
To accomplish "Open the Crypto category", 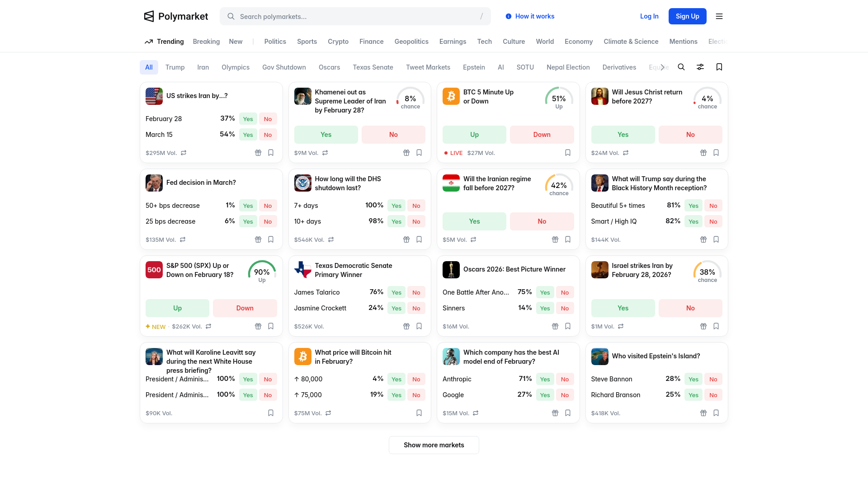I will point(338,42).
